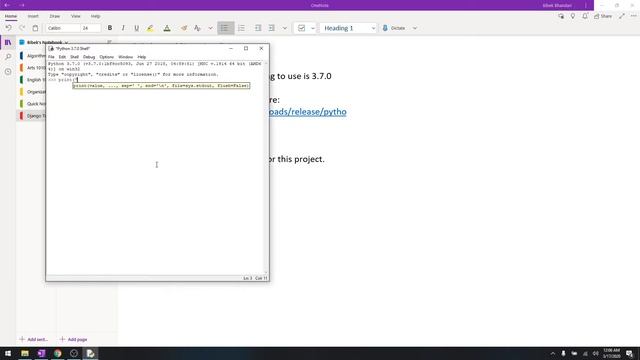This screenshot has height=360, width=640.
Task: Click the Python Shell vertical scrollbar
Action: point(266,167)
